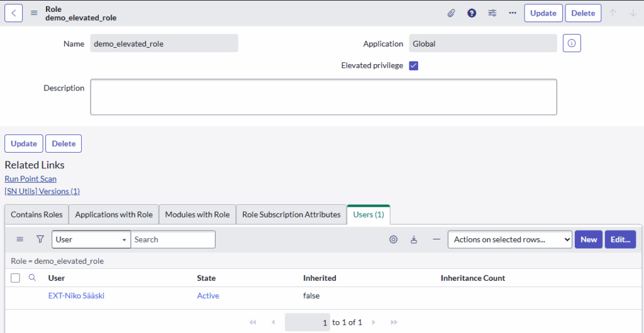Image resolution: width=644 pixels, height=333 pixels.
Task: Open the Run Point Scan link
Action: click(30, 179)
